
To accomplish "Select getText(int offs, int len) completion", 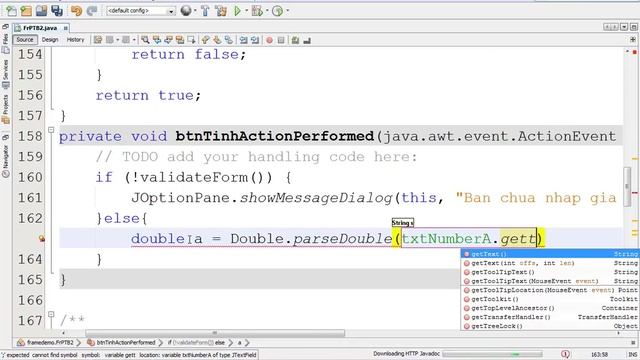I will tap(550, 263).
